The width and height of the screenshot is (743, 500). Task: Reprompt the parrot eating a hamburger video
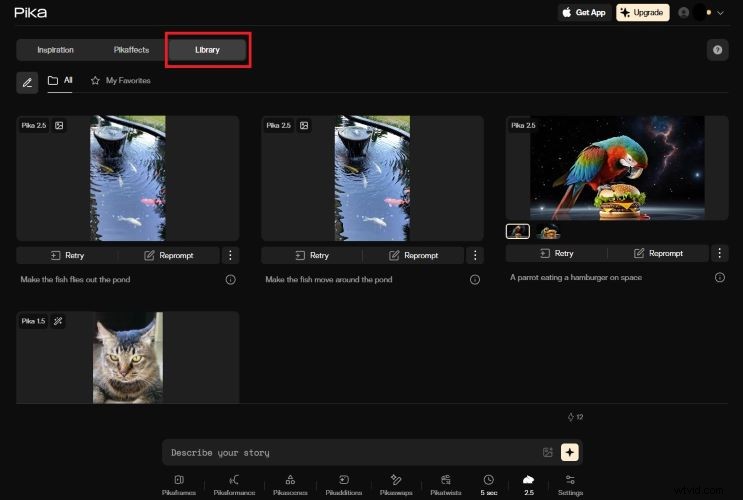tap(659, 253)
